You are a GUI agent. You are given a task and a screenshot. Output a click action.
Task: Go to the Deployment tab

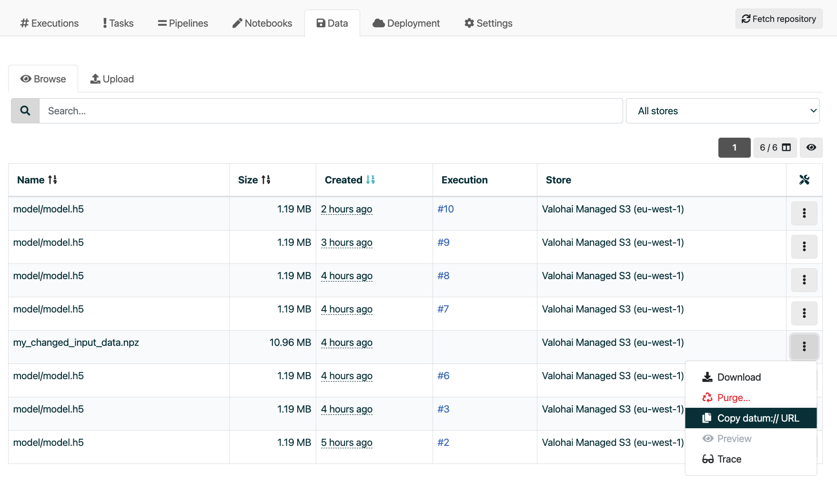point(406,23)
